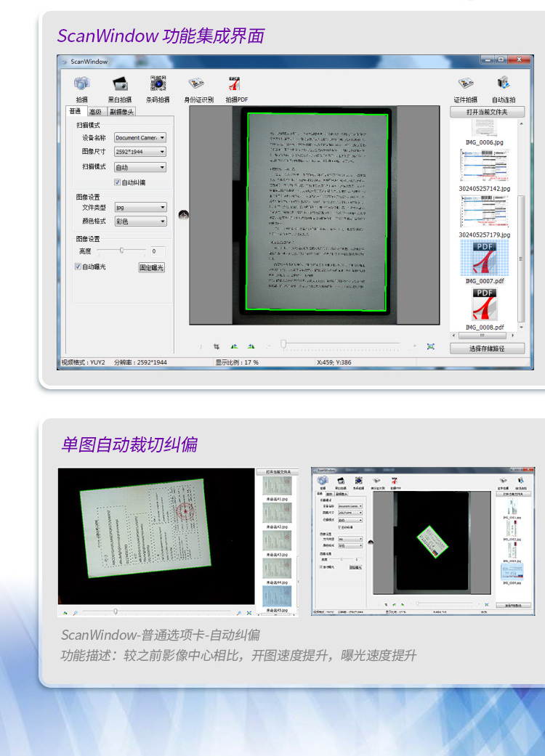
Task: Open the 文件类型 jpg dropdown
Action: click(140, 207)
